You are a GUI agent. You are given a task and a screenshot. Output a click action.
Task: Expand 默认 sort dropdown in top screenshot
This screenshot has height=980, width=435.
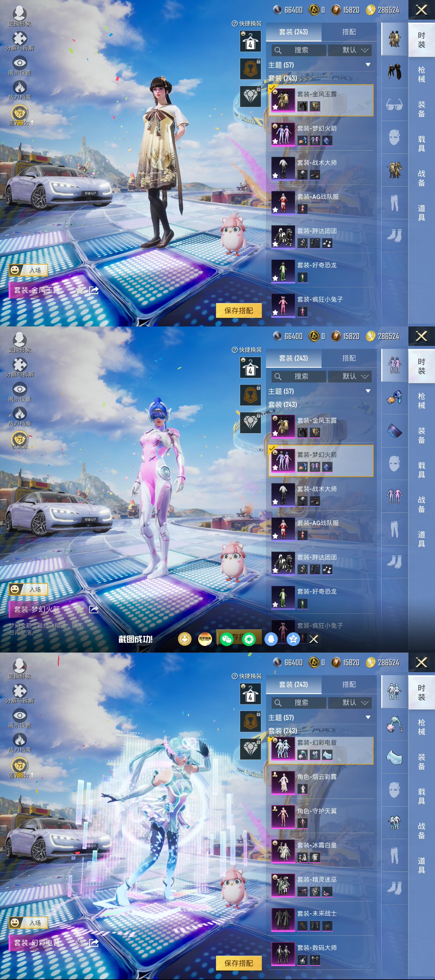350,50
